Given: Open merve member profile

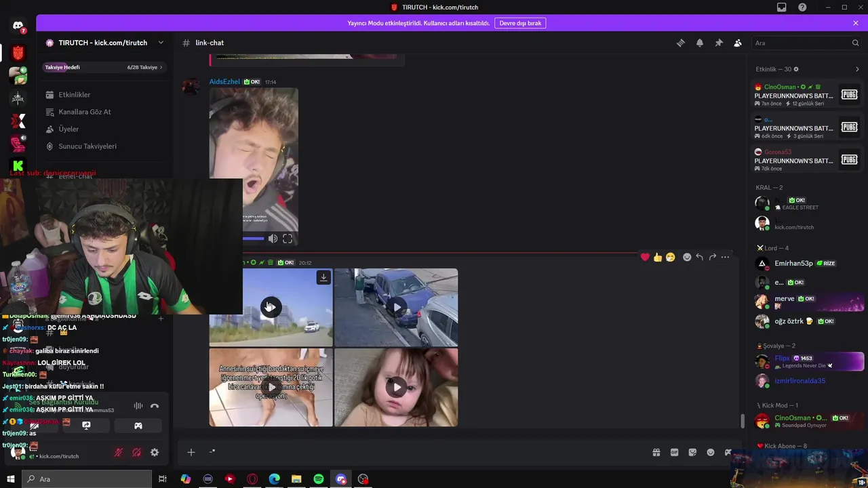Looking at the screenshot, I should [x=807, y=302].
